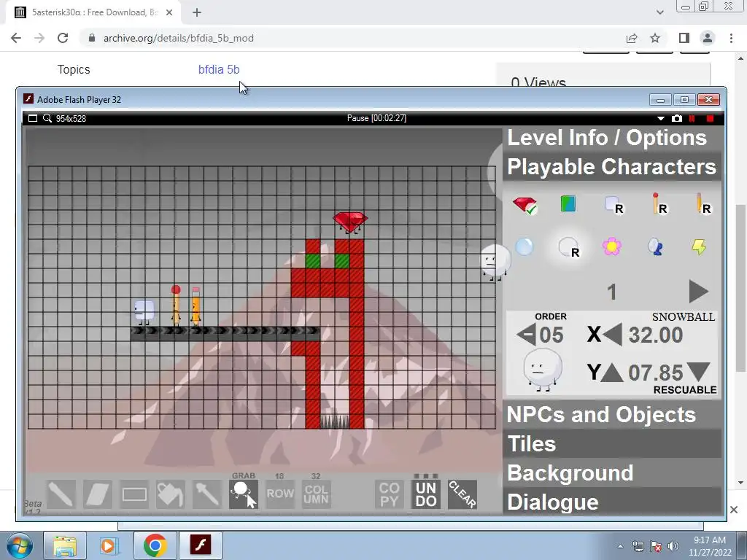The height and width of the screenshot is (560, 747).
Task: Select the Ruby character with checkmark
Action: tap(525, 205)
